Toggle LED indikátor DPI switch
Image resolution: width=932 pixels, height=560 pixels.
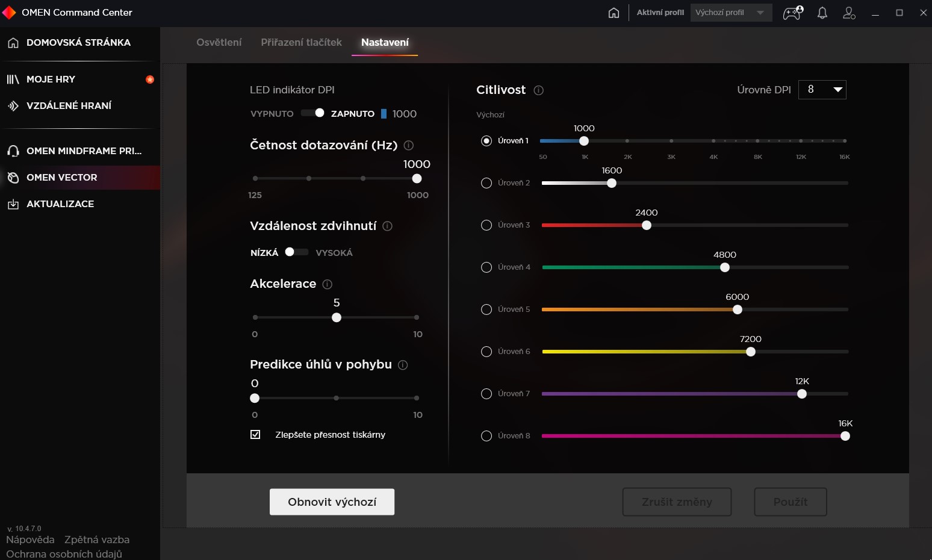coord(313,113)
